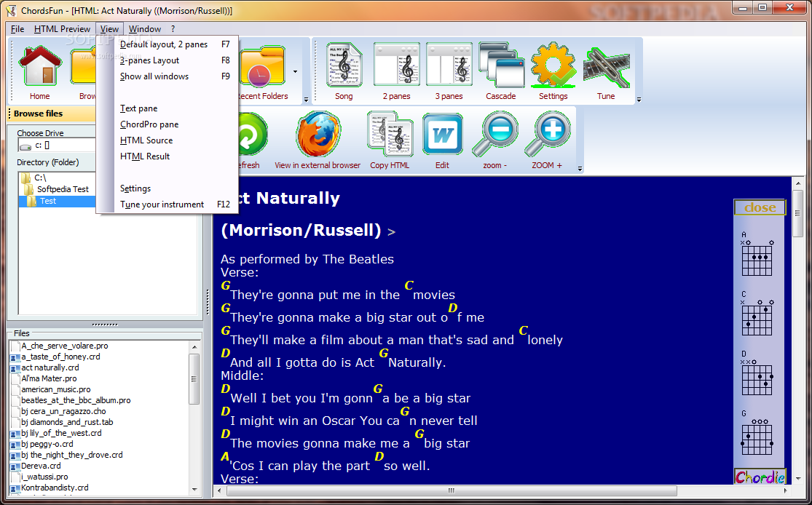Image resolution: width=812 pixels, height=505 pixels.
Task: Click the C chord diagram
Action: (x=757, y=314)
